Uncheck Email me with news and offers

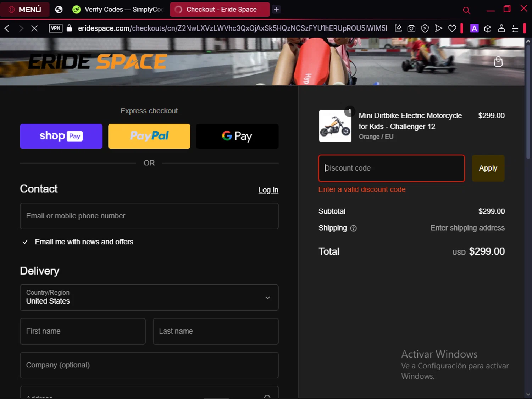[25, 242]
